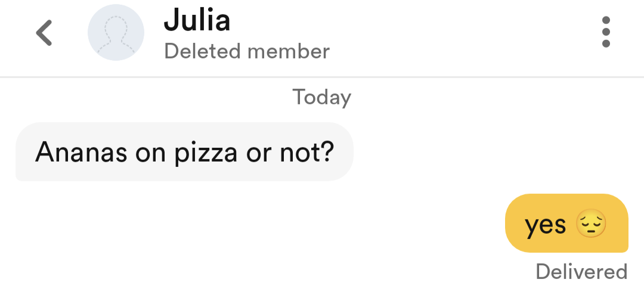Click the pensive face emoji in reply

591,224
